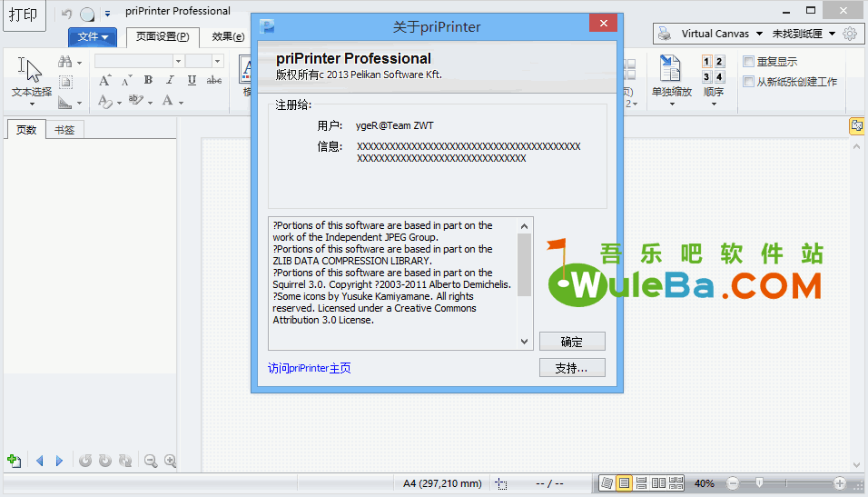Toggle strikethrough formatting
The image size is (868, 497).
click(213, 80)
